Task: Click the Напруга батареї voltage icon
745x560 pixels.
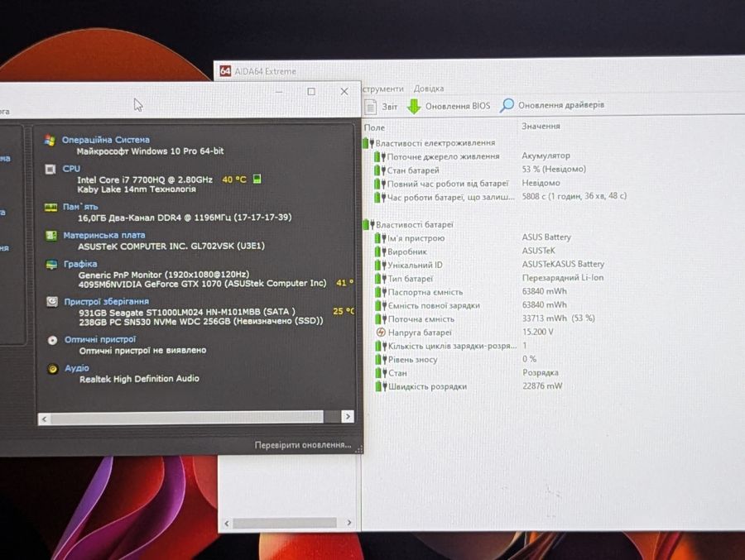Action: tap(381, 333)
